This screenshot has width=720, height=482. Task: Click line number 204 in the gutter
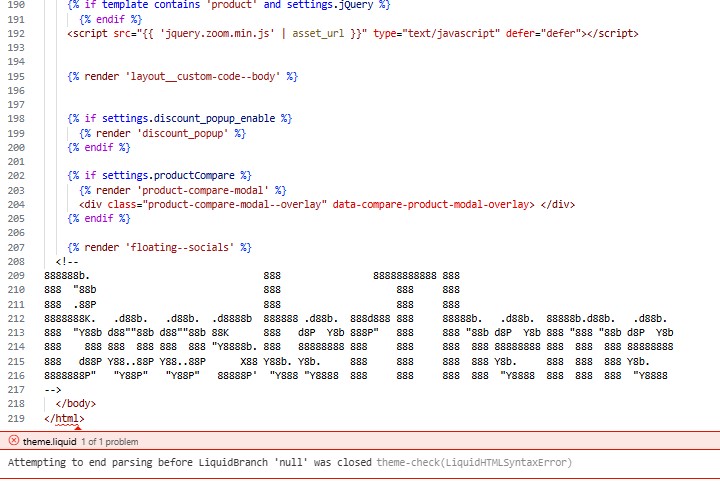(x=16, y=204)
